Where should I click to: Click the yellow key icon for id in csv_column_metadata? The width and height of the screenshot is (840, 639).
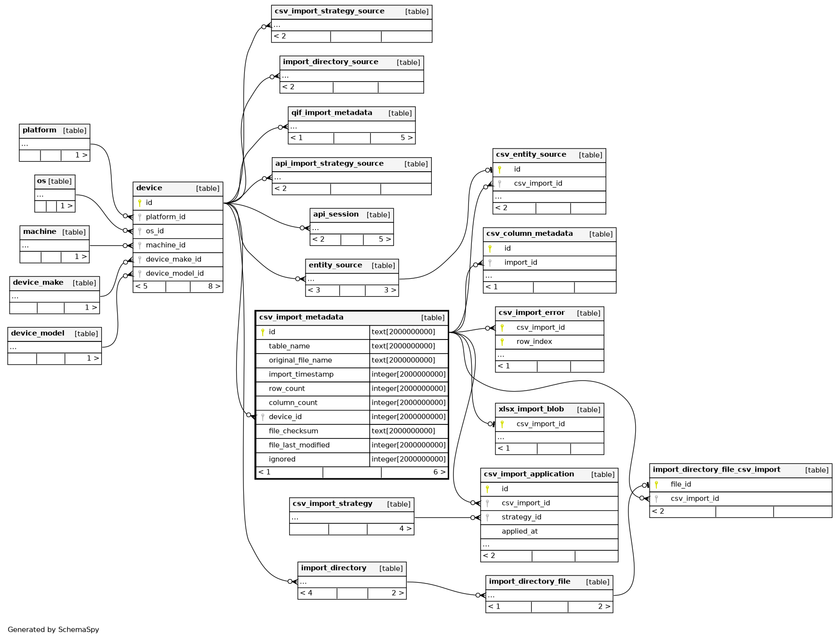(x=490, y=249)
